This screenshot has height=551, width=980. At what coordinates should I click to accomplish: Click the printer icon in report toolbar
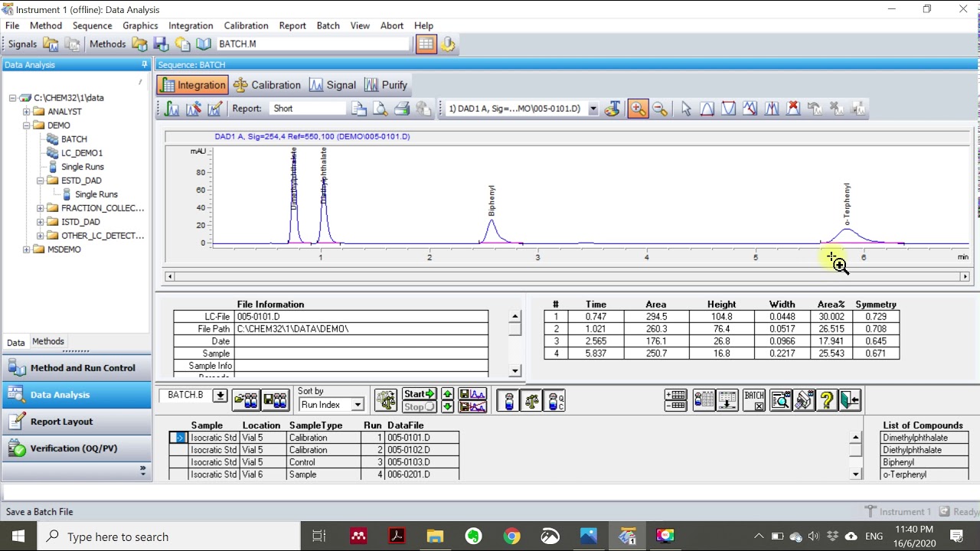(402, 109)
